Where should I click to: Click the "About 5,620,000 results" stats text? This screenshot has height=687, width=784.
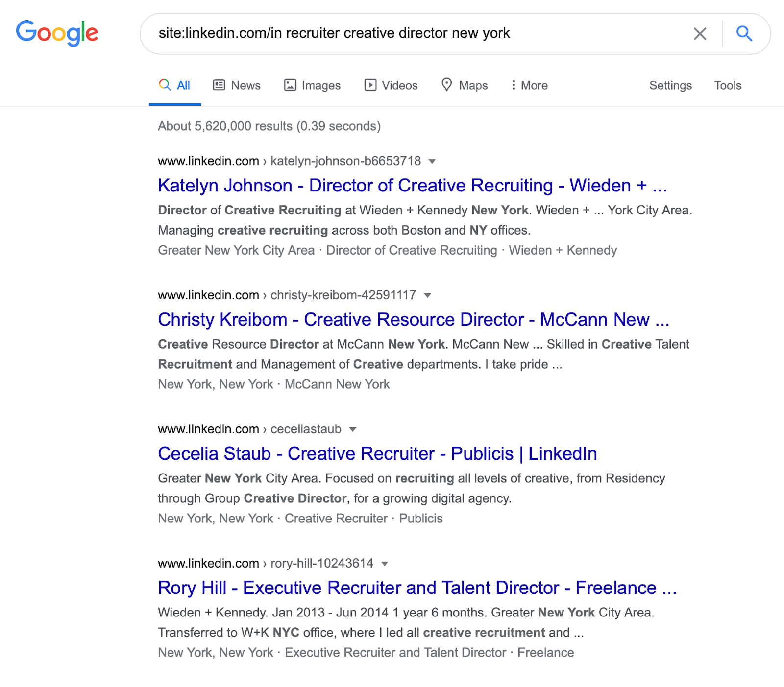pyautogui.click(x=269, y=126)
